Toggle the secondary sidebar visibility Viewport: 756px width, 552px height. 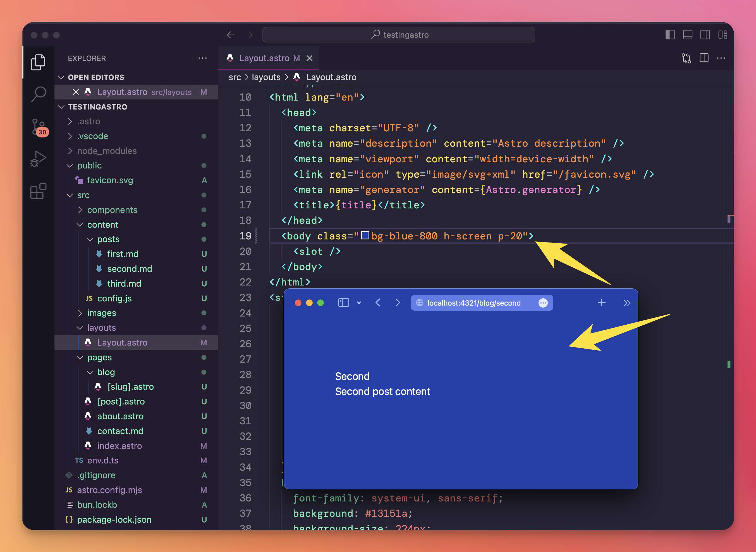point(705,35)
